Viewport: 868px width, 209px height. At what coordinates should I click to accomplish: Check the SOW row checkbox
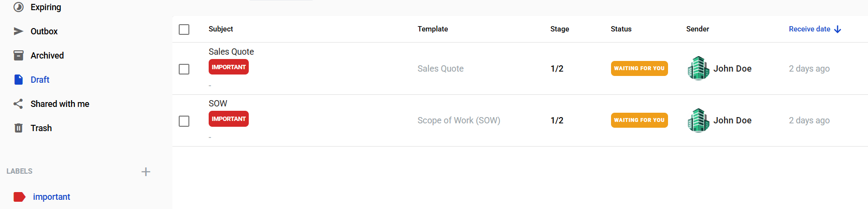[x=184, y=121]
